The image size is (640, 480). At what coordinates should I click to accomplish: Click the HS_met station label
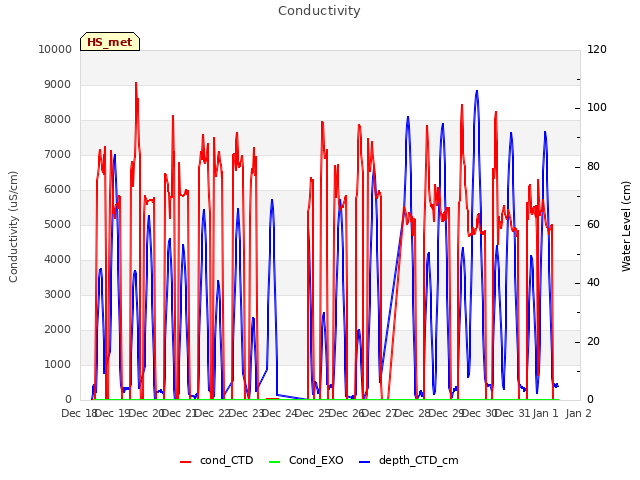[110, 42]
